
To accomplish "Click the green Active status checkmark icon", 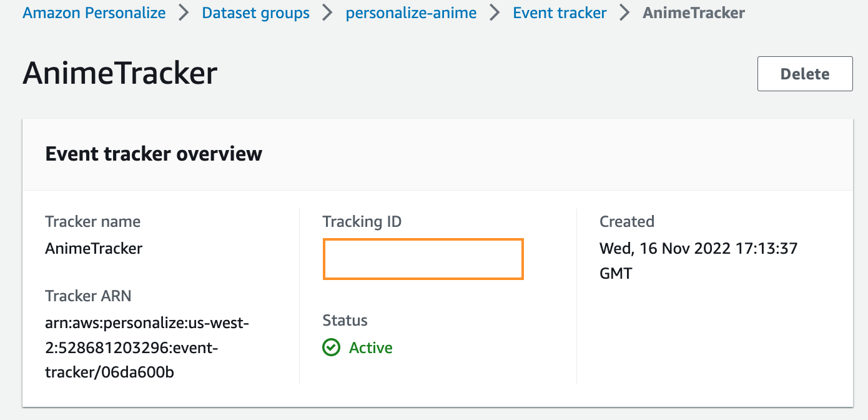I will [x=332, y=347].
